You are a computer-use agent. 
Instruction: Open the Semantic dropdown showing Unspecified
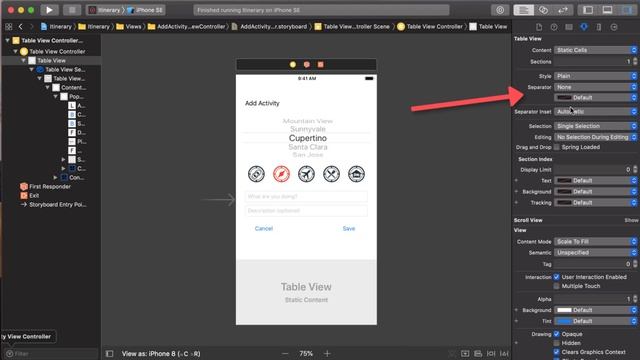click(x=595, y=253)
